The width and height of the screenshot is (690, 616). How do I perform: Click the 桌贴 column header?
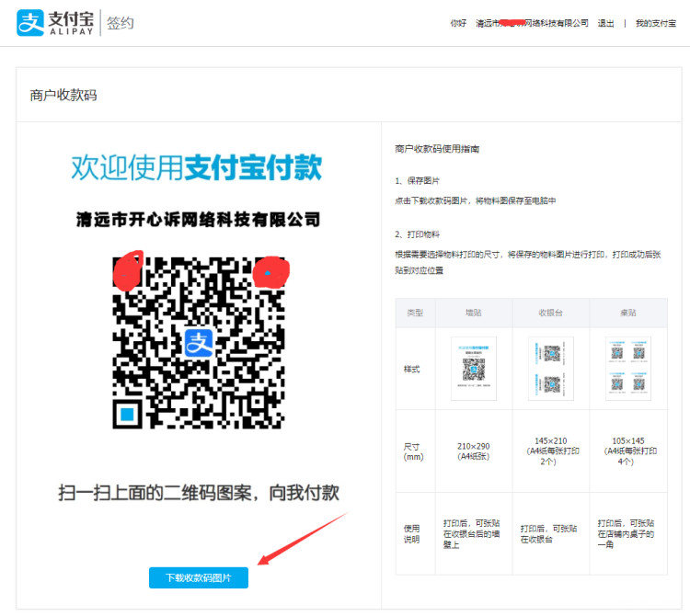[x=627, y=313]
